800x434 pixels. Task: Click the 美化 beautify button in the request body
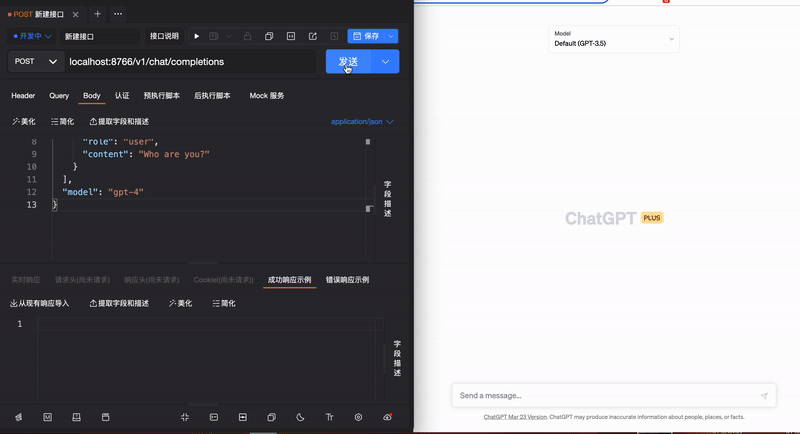tap(24, 121)
